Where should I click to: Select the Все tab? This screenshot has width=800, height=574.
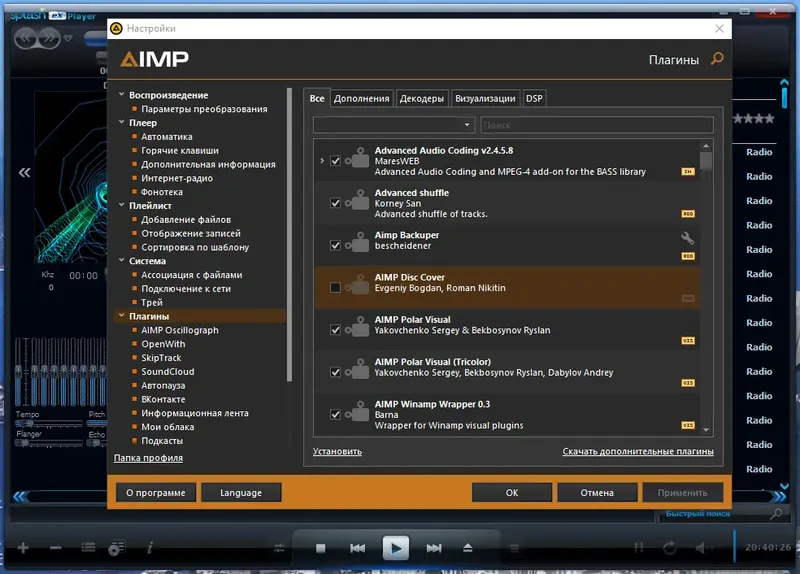[317, 98]
